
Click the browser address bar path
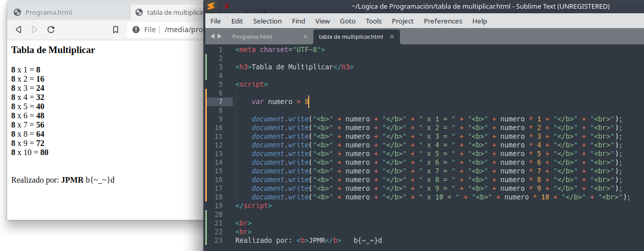pos(183,30)
